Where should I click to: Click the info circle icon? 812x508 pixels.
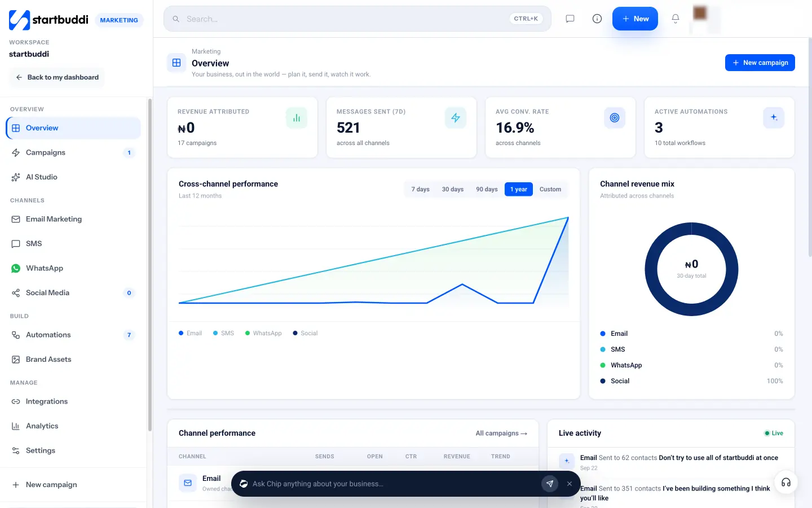[597, 19]
